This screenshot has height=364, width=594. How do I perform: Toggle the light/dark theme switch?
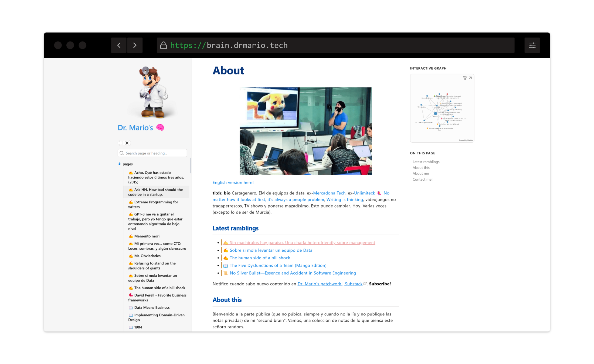tap(124, 143)
